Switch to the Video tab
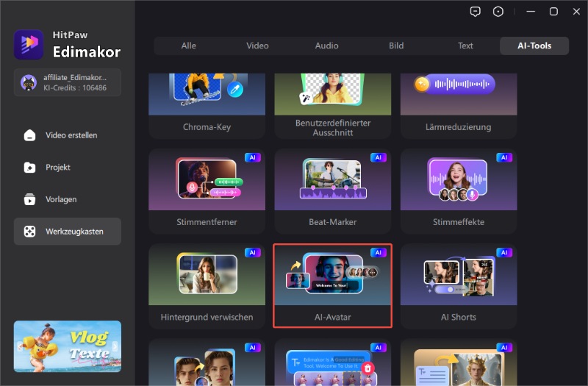Screen dimensions: 588x386 coord(258,46)
